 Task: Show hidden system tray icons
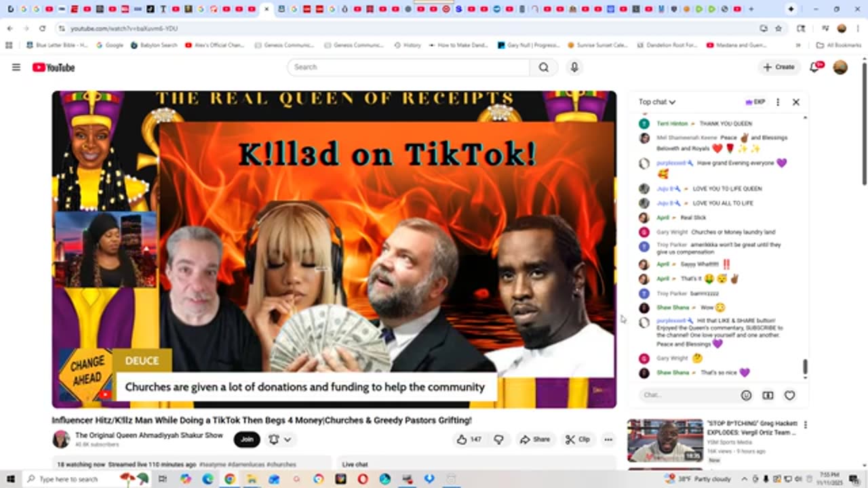tap(744, 479)
